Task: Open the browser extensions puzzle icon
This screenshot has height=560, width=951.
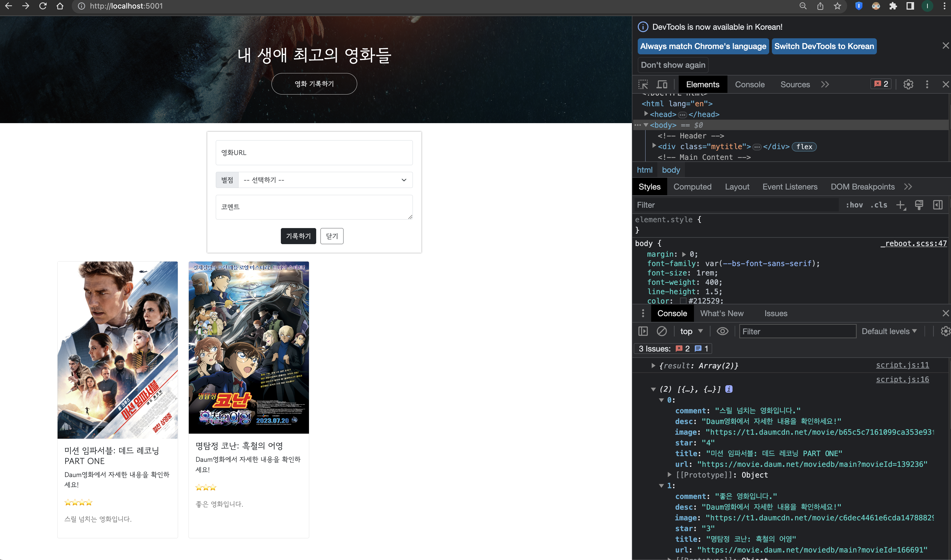Action: (893, 6)
